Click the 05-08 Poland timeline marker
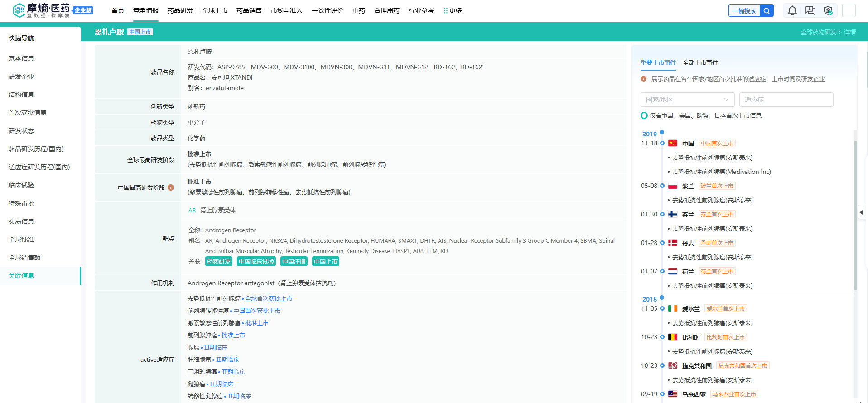Screen dimensions: 868x403 click(662, 186)
